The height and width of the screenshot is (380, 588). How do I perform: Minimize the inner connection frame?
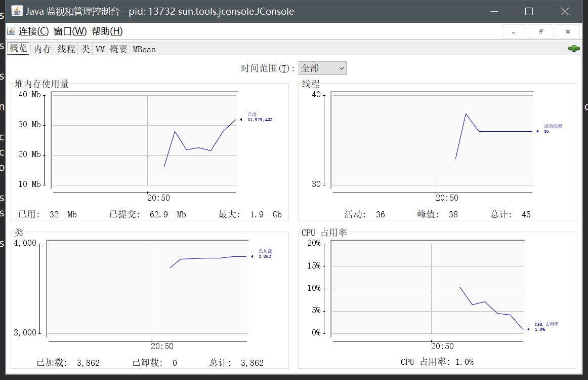[514, 31]
